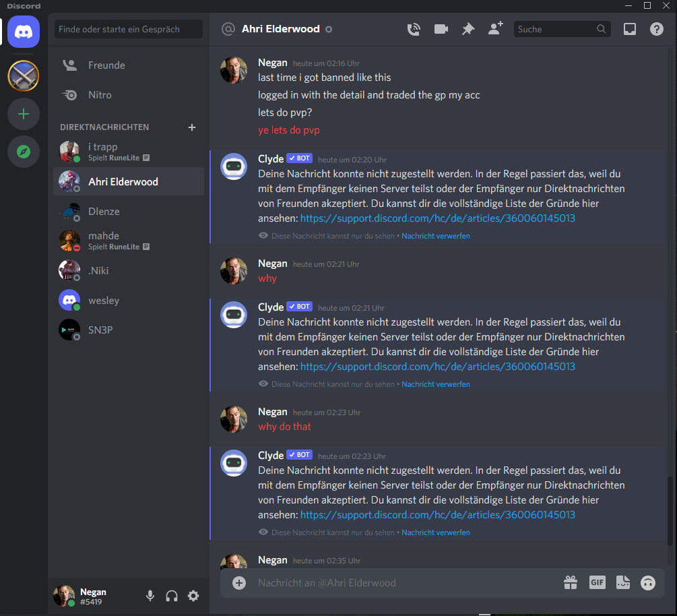The image size is (677, 616).
Task: Open the crossed-swords server icon
Action: click(x=24, y=76)
